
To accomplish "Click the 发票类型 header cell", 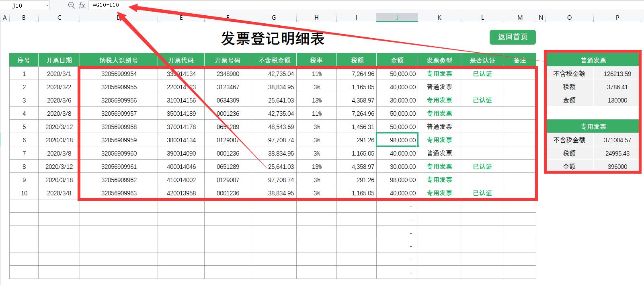I will coord(439,60).
